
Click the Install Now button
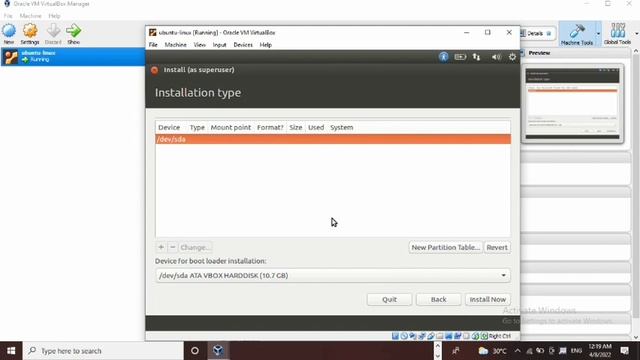(487, 299)
